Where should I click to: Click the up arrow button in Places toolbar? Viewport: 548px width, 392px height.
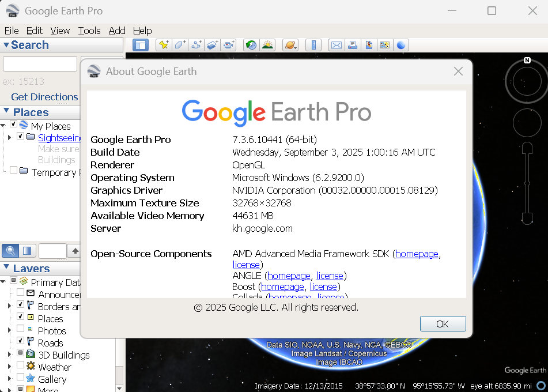click(x=75, y=250)
